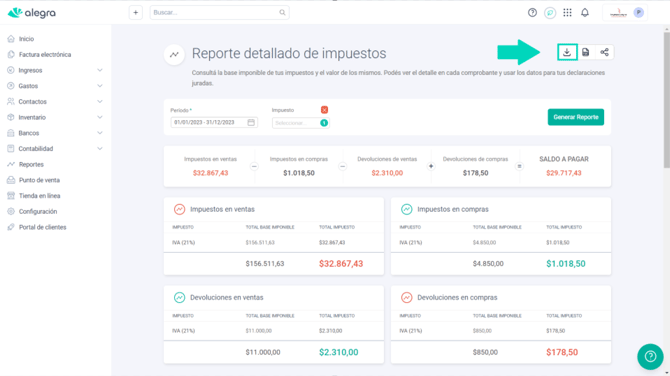Expand the Bancos sidebar section
This screenshot has height=376, width=670.
55,133
